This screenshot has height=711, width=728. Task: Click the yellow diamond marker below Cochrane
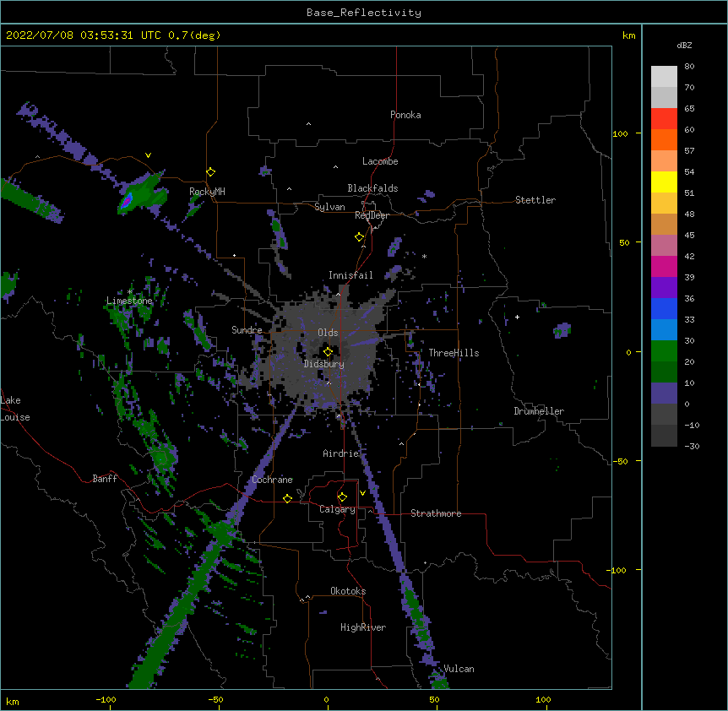click(x=287, y=498)
